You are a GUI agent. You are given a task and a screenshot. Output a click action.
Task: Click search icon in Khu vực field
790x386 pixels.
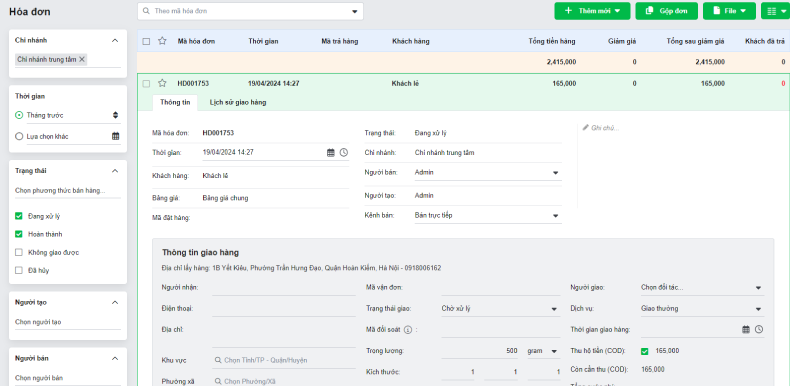[x=218, y=360]
